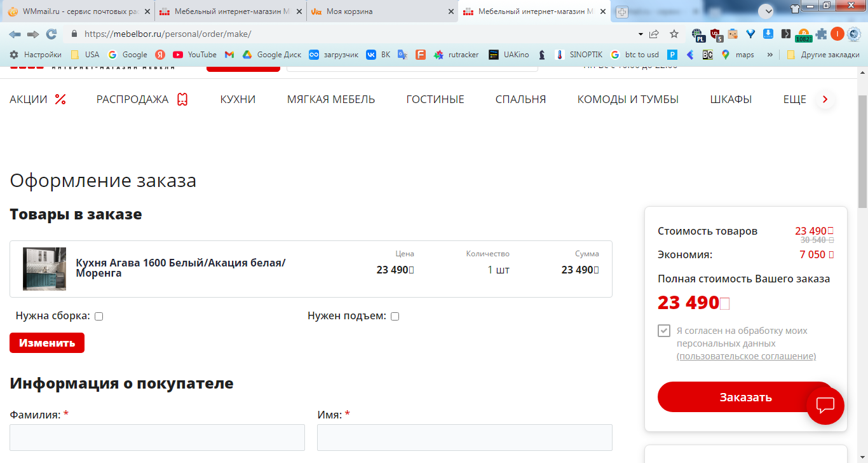Check the Нужен подъем checkbox

pyautogui.click(x=395, y=316)
